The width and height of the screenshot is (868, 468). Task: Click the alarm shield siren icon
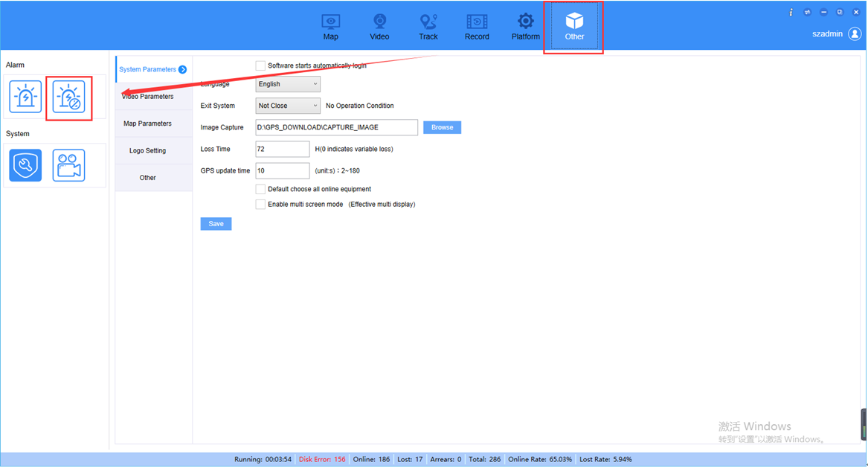click(68, 97)
